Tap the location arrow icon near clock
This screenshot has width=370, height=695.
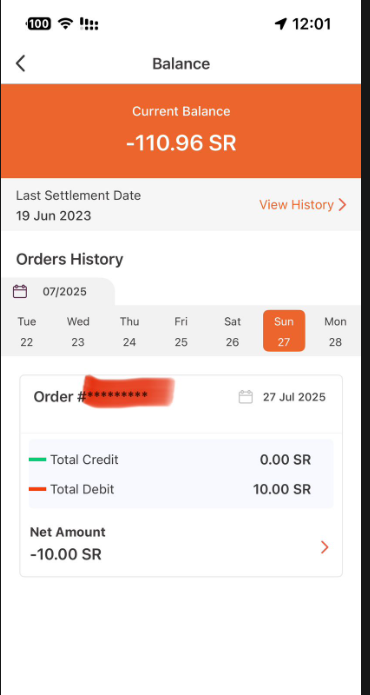point(281,23)
